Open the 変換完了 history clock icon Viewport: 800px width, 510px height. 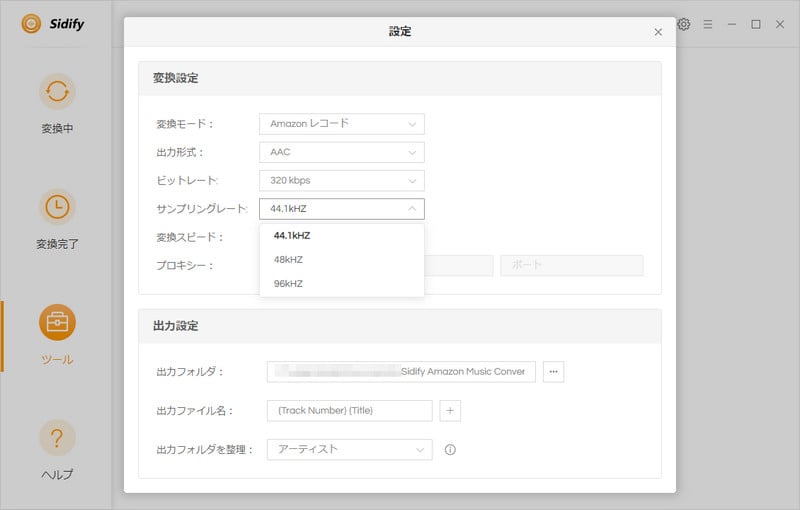[57, 207]
